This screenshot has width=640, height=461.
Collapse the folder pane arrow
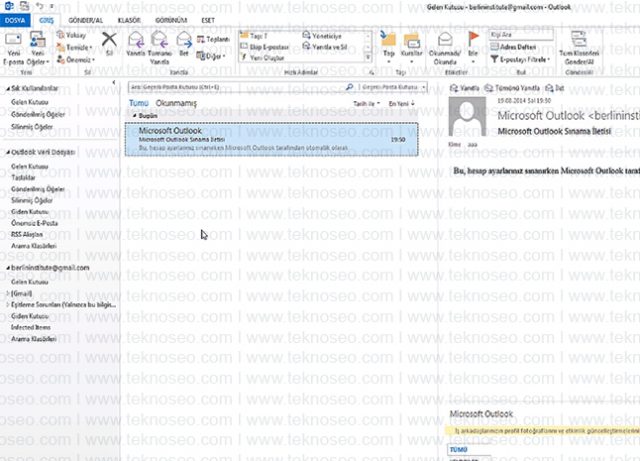113,82
